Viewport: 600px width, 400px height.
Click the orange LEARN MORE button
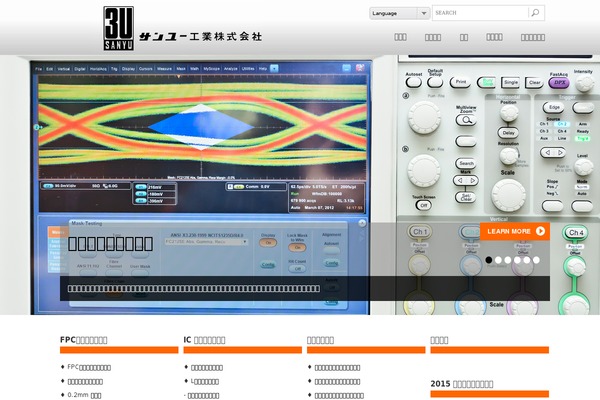click(515, 231)
